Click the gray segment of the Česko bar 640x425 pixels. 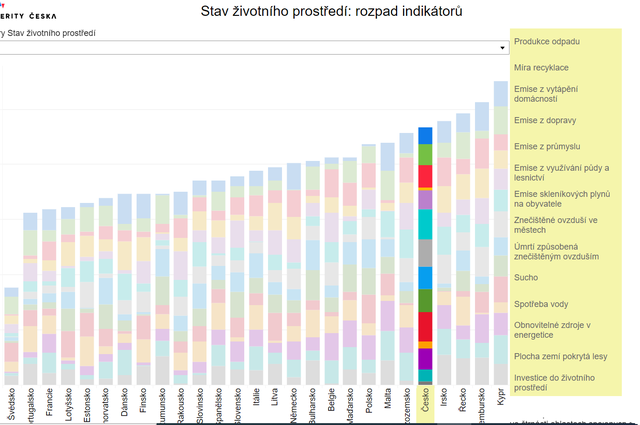425,252
